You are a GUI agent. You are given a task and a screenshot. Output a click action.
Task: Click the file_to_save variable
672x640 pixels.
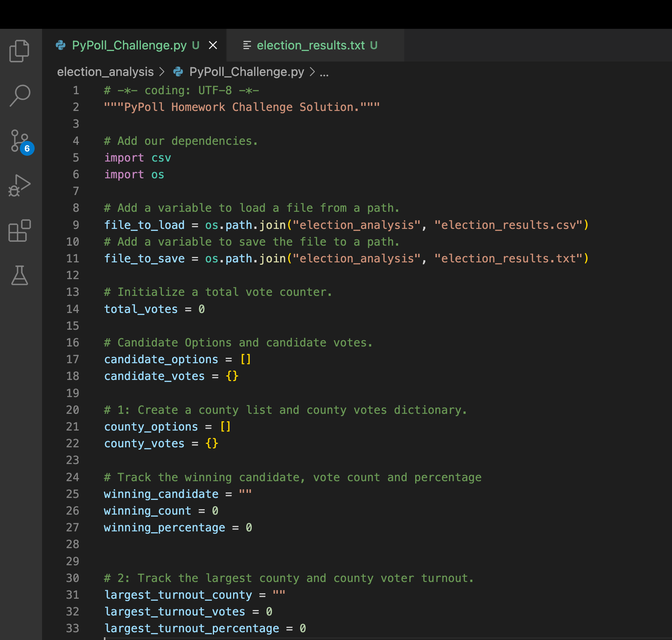coord(144,258)
